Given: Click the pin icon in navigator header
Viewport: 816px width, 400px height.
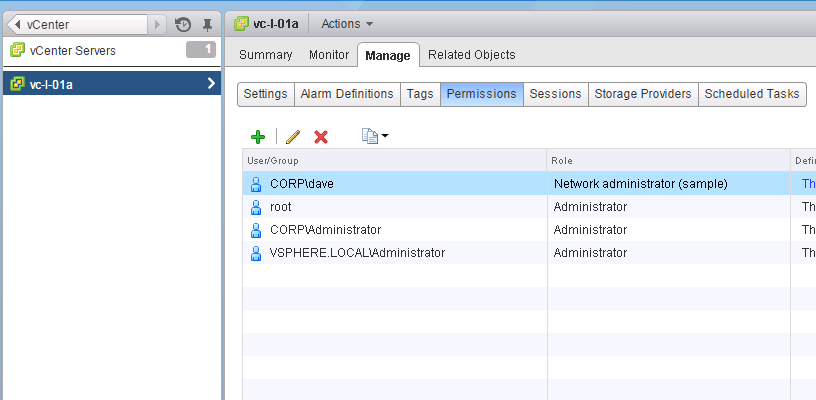Looking at the screenshot, I should [207, 24].
